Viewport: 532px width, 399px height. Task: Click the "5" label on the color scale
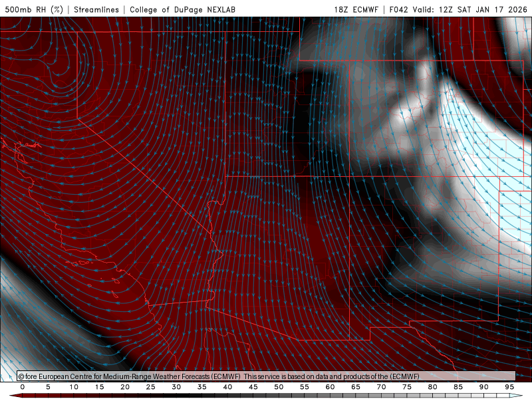point(48,387)
